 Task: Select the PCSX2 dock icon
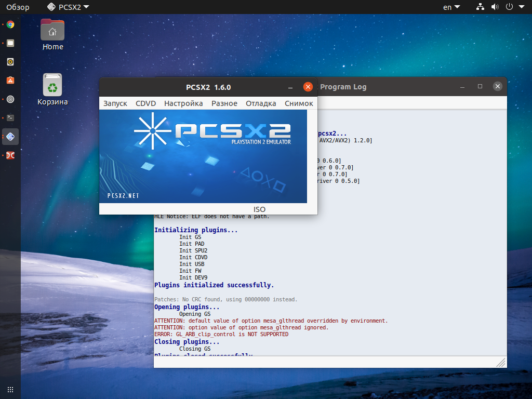point(10,137)
